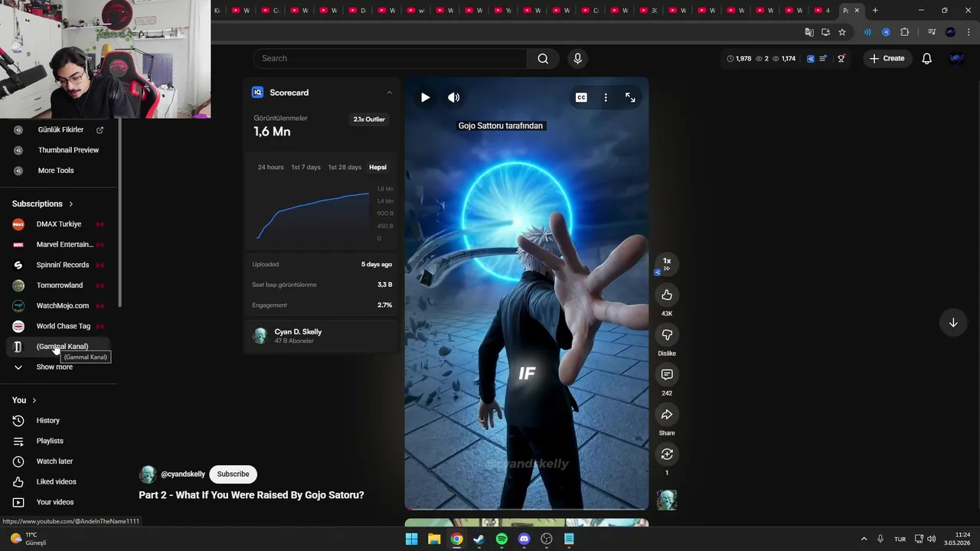Open Marvel Entertainment subscription
Image resolution: width=980 pixels, height=551 pixels.
tap(58, 244)
